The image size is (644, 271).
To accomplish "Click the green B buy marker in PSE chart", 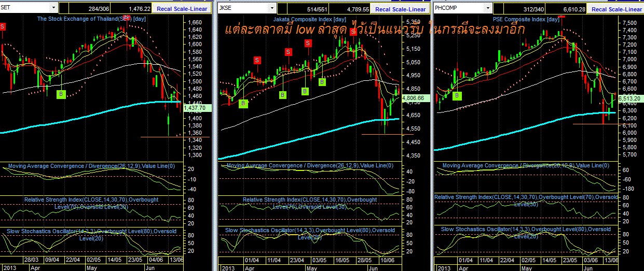I will tap(457, 96).
